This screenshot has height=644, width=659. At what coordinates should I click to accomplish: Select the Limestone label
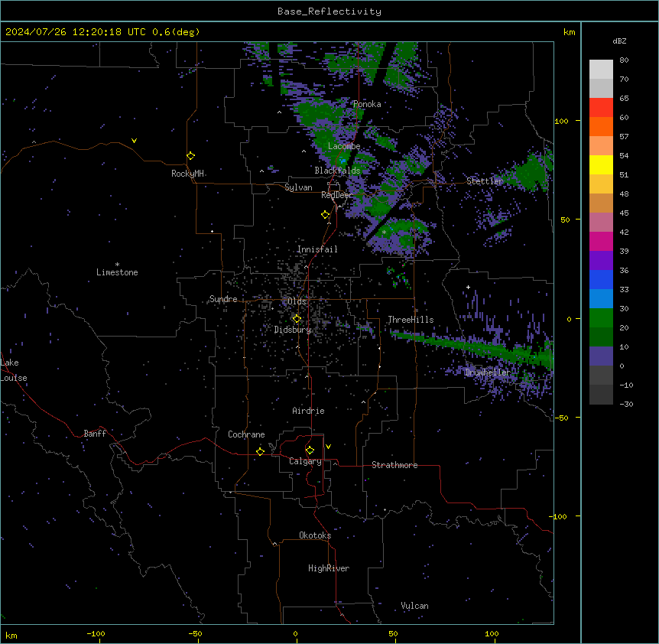tap(117, 272)
